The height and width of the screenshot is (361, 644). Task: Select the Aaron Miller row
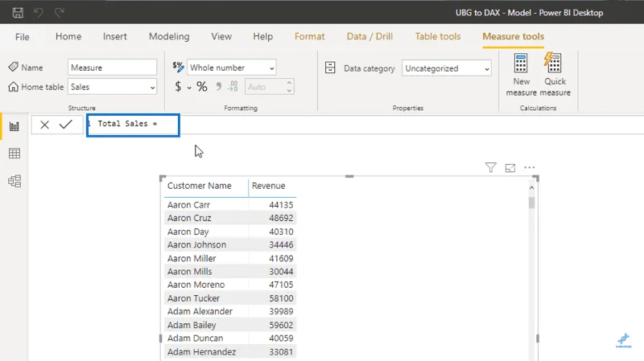[x=230, y=258]
